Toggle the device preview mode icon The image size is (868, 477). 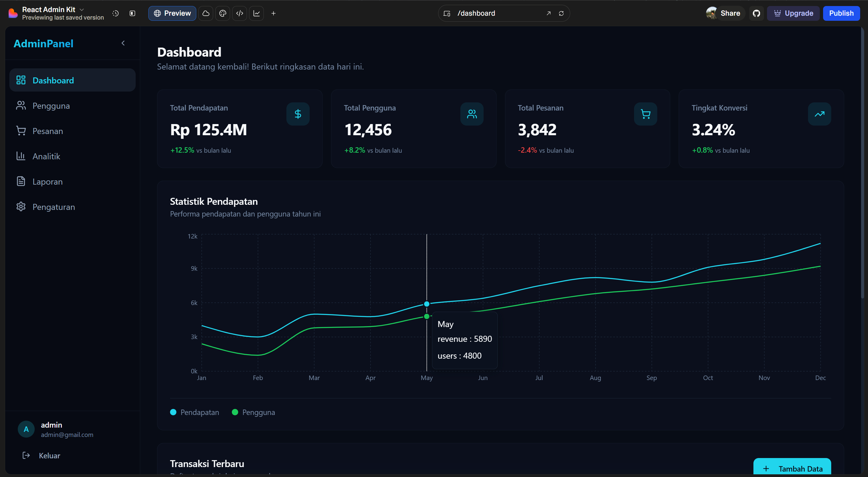tap(447, 14)
